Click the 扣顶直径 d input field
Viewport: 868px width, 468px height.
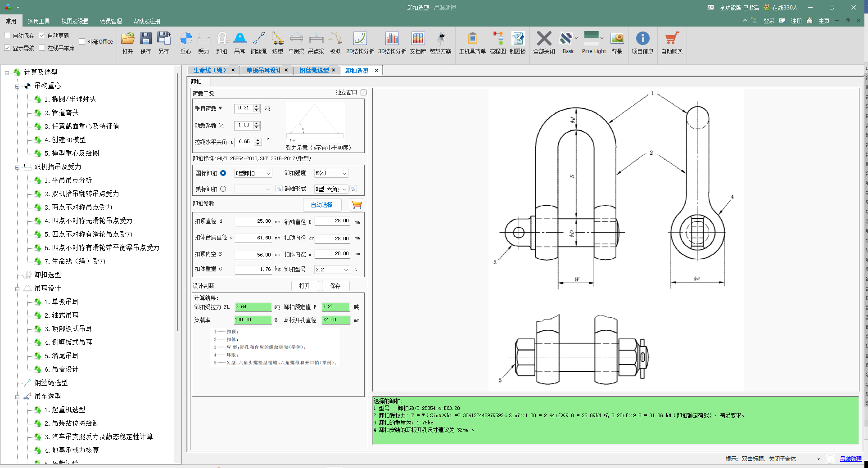point(253,221)
